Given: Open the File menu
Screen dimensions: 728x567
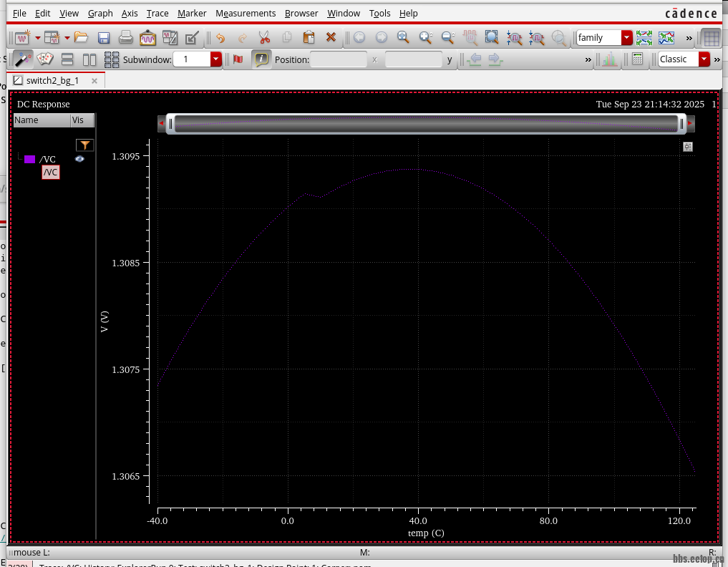Looking at the screenshot, I should 19,14.
